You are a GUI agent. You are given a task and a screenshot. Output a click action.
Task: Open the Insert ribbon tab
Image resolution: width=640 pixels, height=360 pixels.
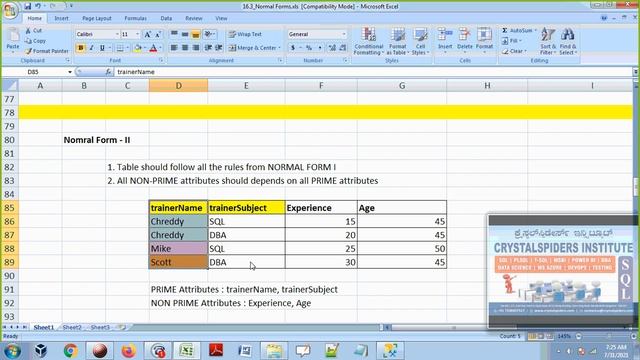62,18
